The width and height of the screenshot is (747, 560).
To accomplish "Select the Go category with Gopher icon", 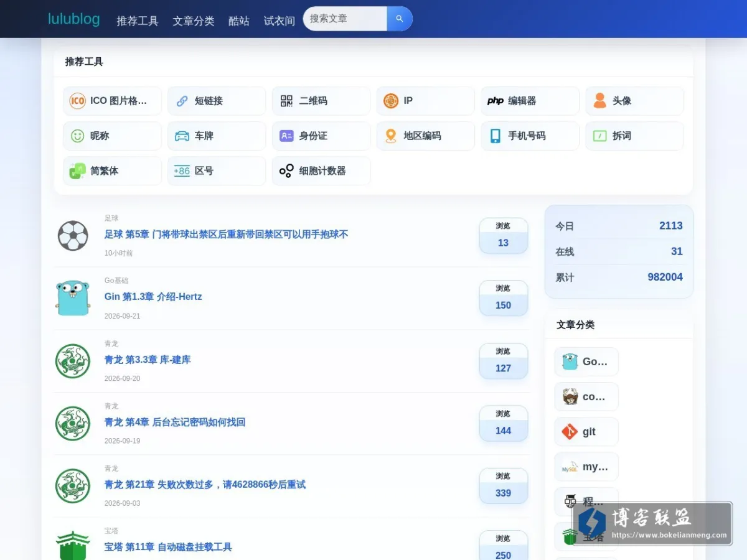I will tap(586, 362).
